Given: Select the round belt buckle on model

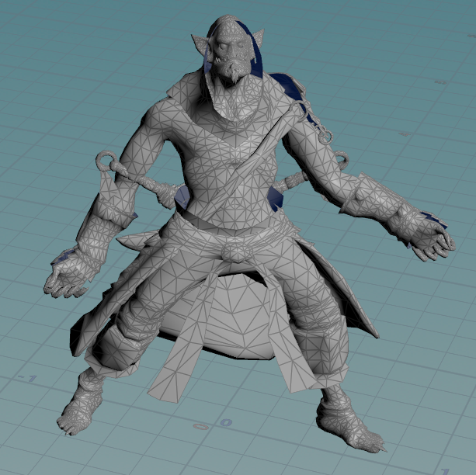Looking at the screenshot, I should [x=238, y=252].
